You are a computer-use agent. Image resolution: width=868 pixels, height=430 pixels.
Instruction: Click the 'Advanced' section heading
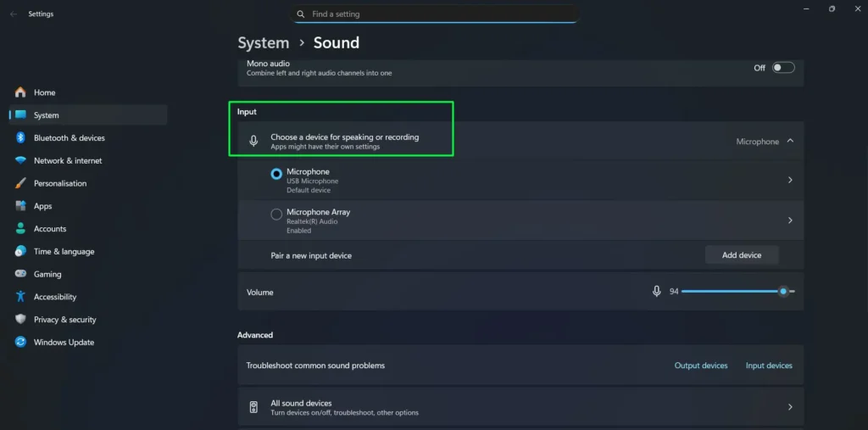(x=255, y=335)
